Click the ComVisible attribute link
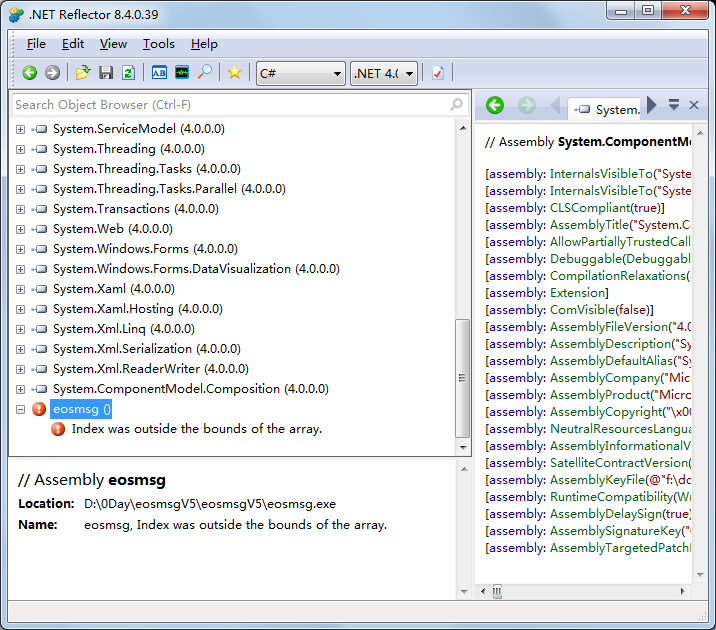Screen dimensions: 716x630 pyautogui.click(x=582, y=310)
